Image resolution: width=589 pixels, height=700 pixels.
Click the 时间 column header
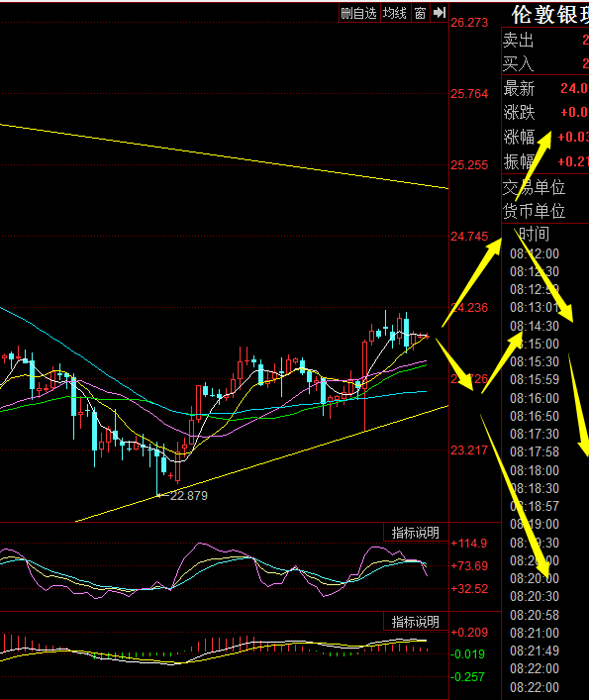(x=535, y=234)
